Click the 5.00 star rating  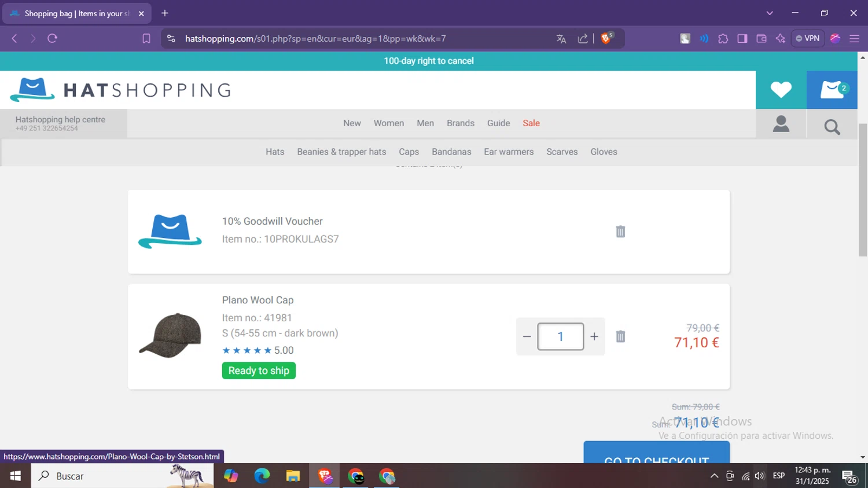coord(258,350)
